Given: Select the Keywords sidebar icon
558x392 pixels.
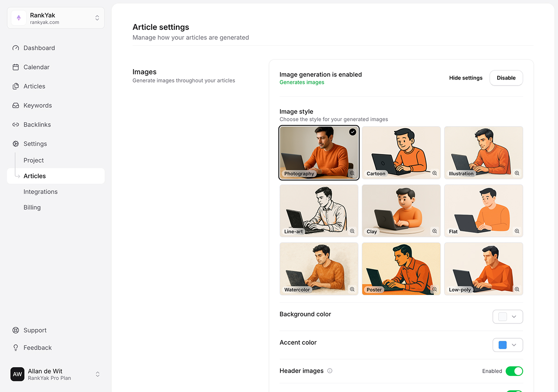Looking at the screenshot, I should (15, 105).
